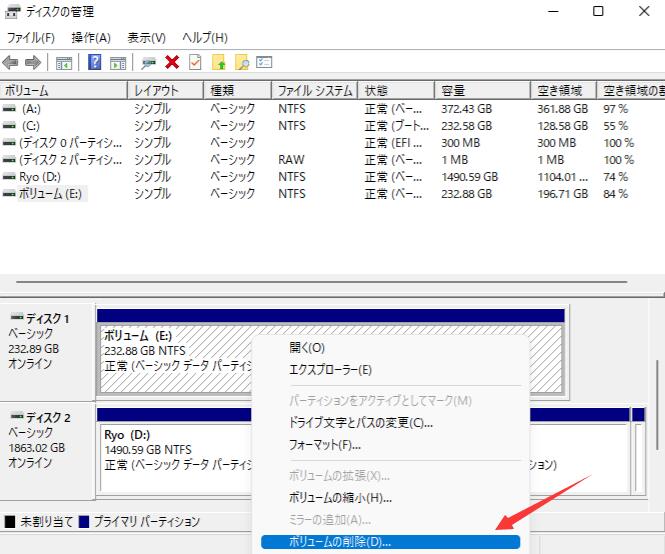Click the show/hide console tree icon
Image resolution: width=665 pixels, height=554 pixels.
point(64,62)
